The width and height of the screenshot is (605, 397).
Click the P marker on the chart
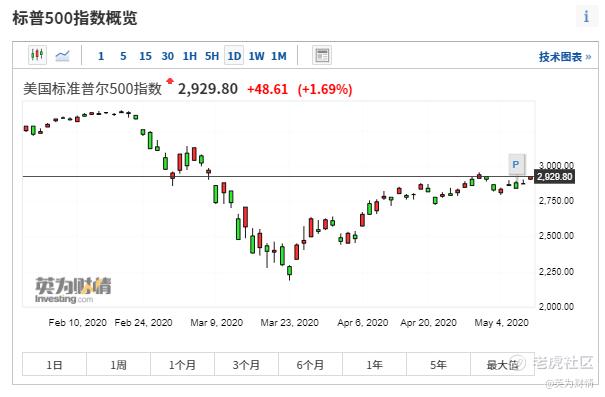point(516,165)
